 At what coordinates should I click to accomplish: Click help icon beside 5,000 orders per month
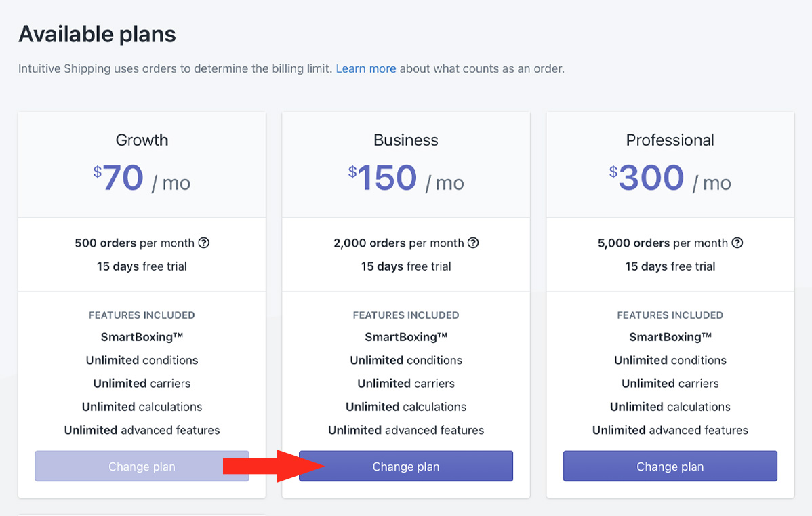click(737, 243)
